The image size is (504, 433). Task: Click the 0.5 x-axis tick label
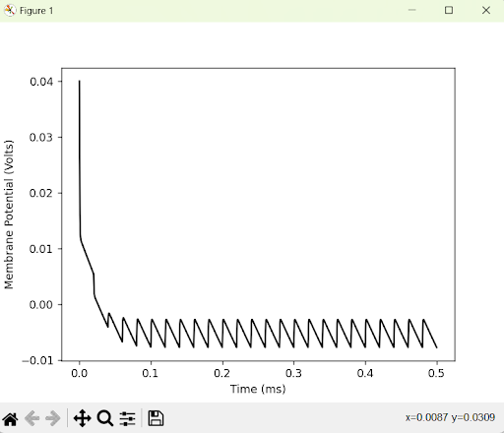tap(436, 373)
